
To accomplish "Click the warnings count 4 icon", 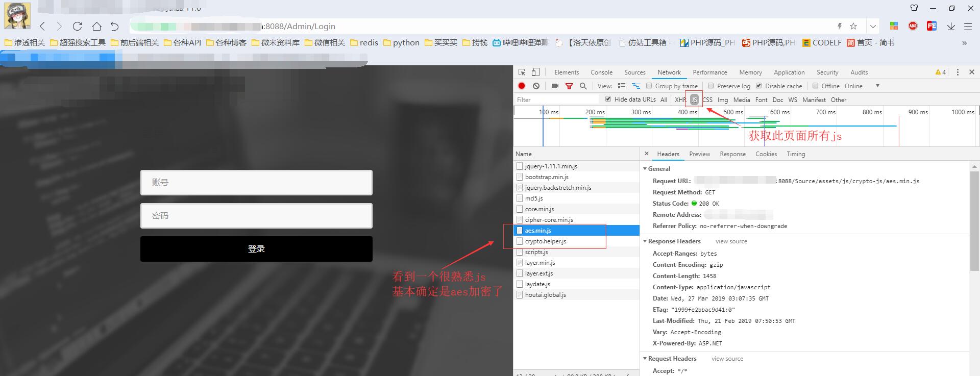I will click(x=941, y=72).
